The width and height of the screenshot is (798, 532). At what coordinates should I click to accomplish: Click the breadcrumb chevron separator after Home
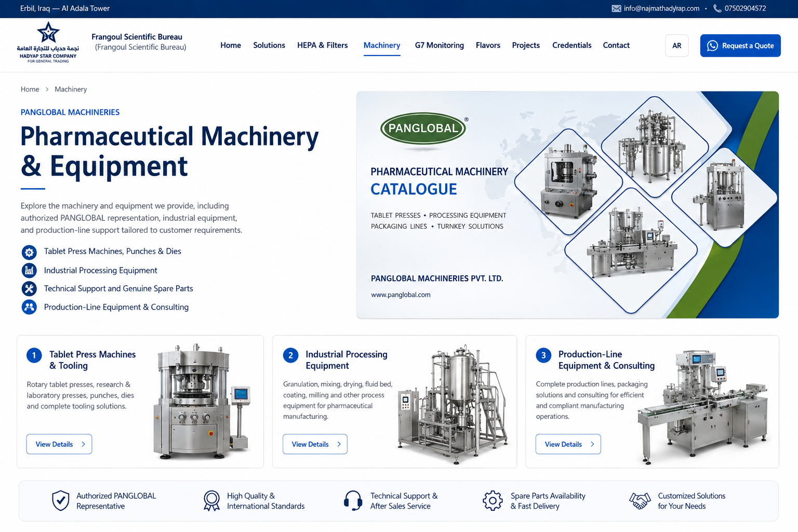47,89
